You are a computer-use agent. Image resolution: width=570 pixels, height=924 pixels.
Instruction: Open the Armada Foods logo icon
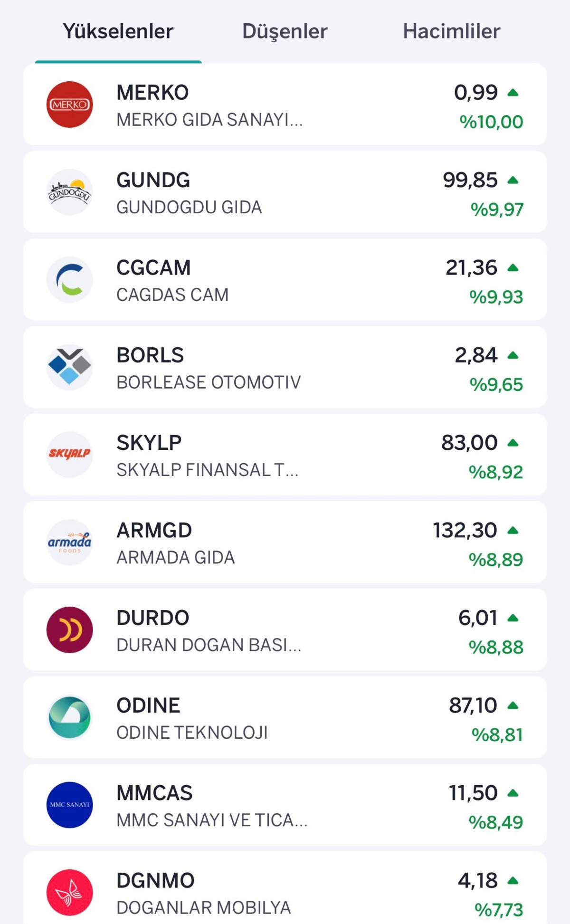[69, 542]
